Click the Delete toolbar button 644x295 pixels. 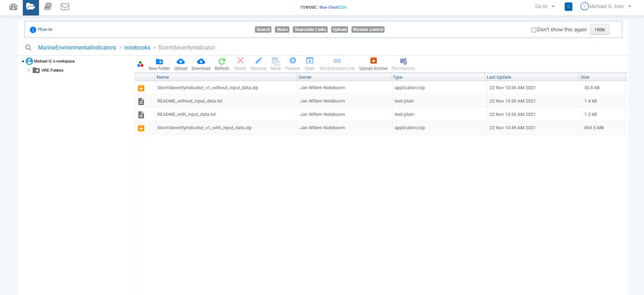click(240, 64)
